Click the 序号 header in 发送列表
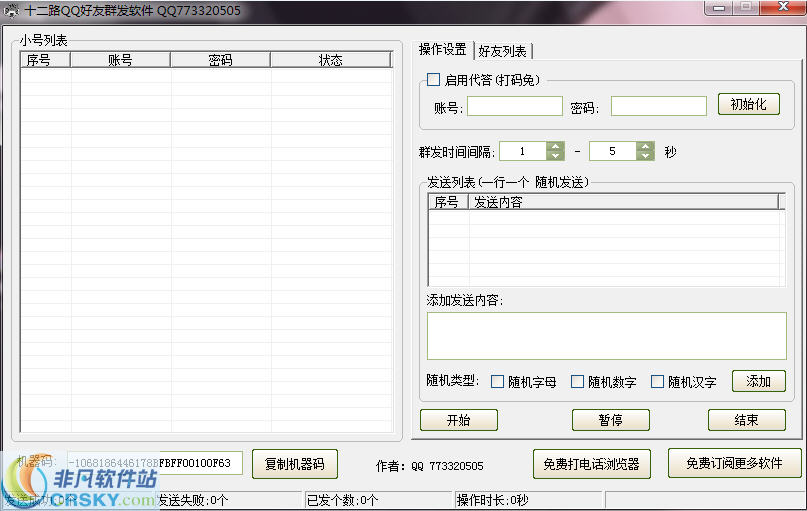This screenshot has height=511, width=807. click(448, 202)
